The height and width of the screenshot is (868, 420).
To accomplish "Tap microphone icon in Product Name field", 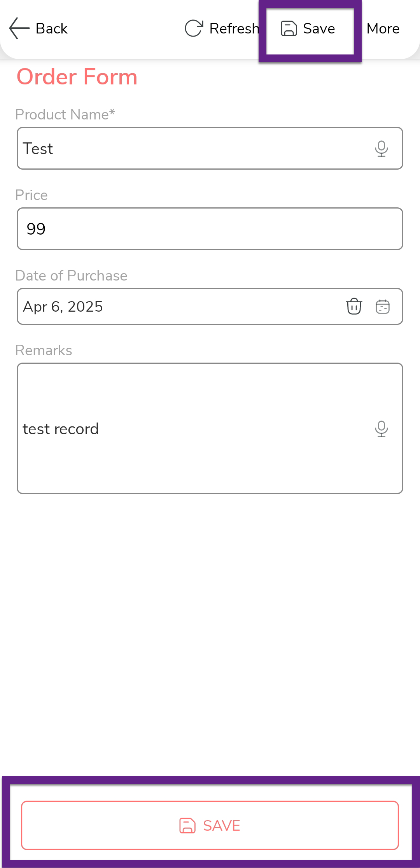I will tap(381, 149).
